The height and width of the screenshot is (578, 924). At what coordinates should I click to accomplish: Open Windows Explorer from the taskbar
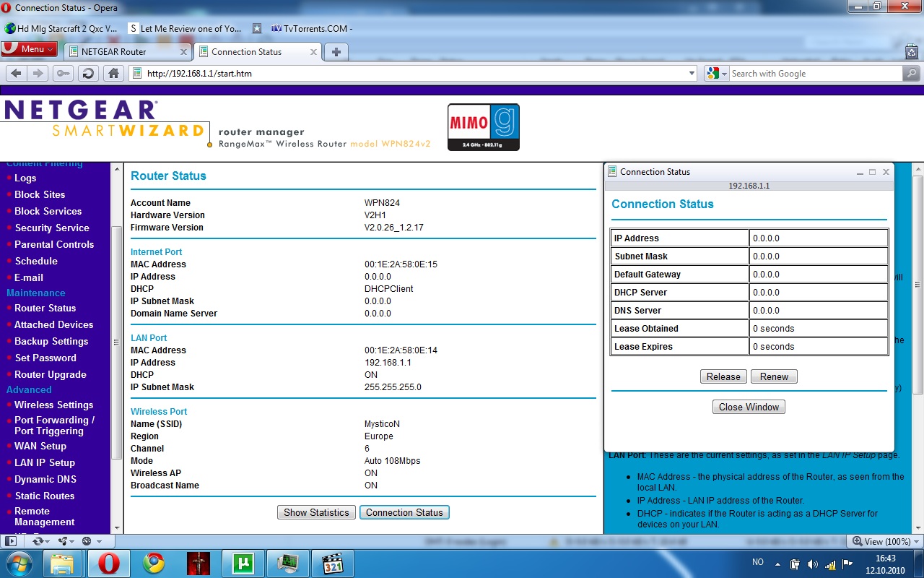click(63, 564)
